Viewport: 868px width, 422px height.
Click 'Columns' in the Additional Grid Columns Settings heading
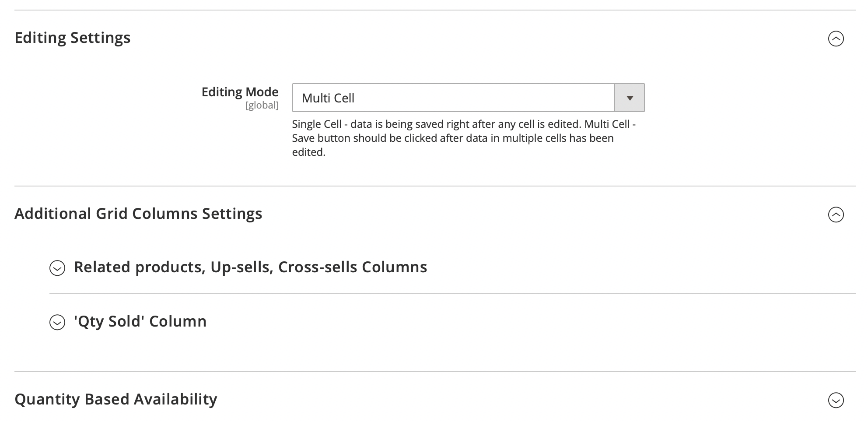point(164,214)
